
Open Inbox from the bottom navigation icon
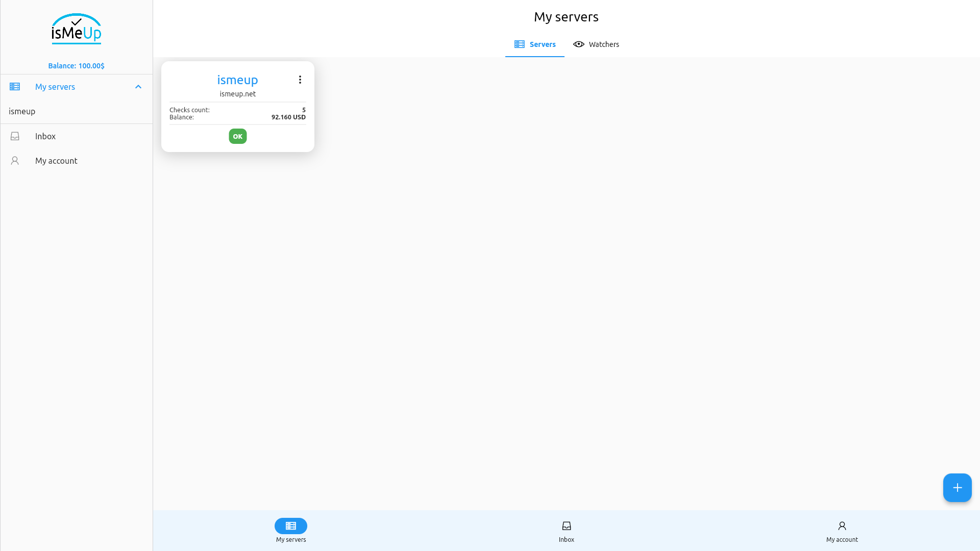pyautogui.click(x=567, y=525)
